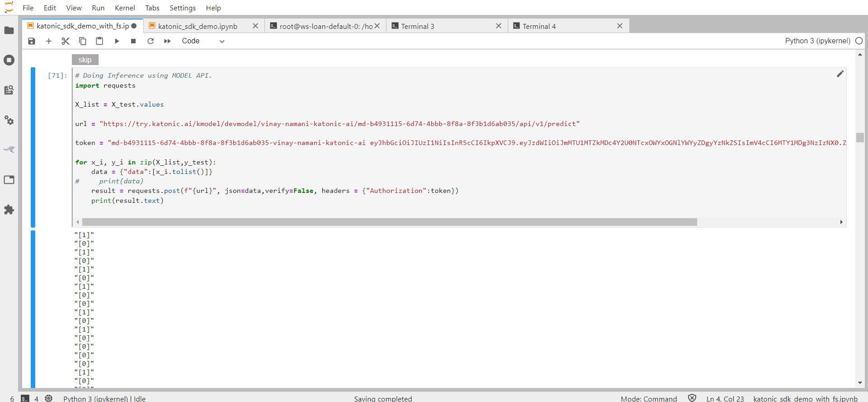This screenshot has height=402, width=868.
Task: Click the cell execution prompt [71]:
Action: click(x=57, y=75)
